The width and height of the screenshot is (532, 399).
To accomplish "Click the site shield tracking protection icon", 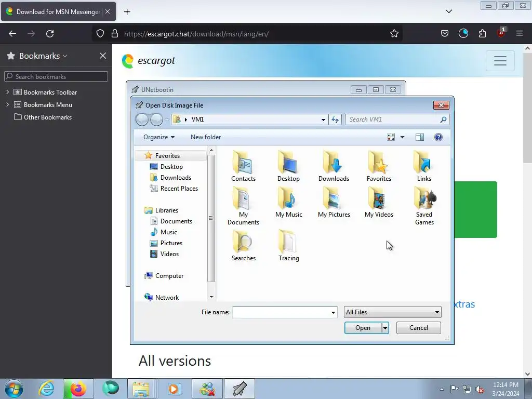I will point(100,34).
